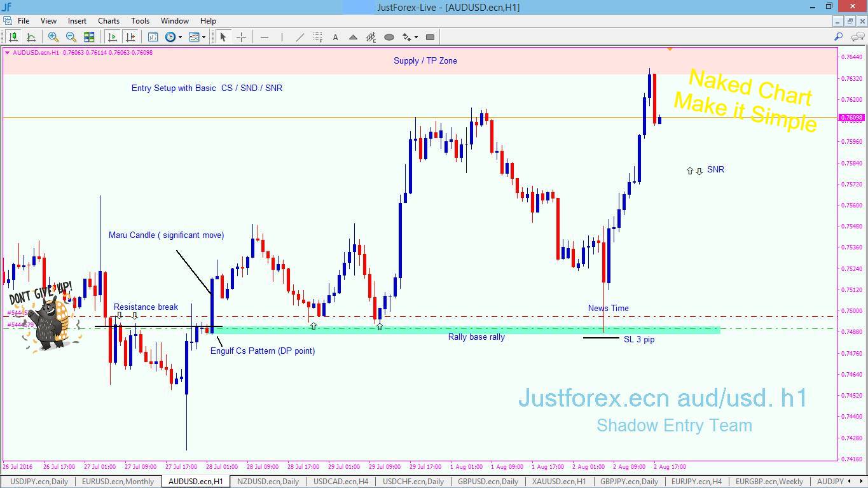Activate the Zoom In magnifier tool
Image resolution: width=868 pixels, height=488 pixels.
[53, 36]
